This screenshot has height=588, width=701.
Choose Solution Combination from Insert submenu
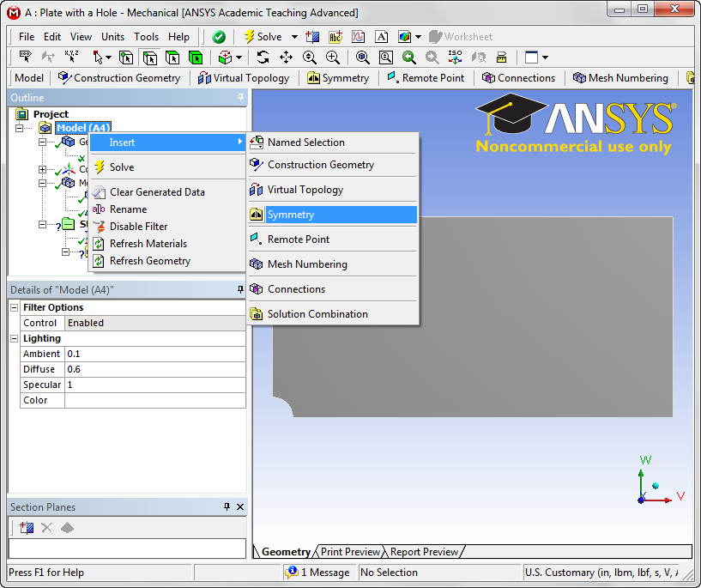click(x=333, y=314)
